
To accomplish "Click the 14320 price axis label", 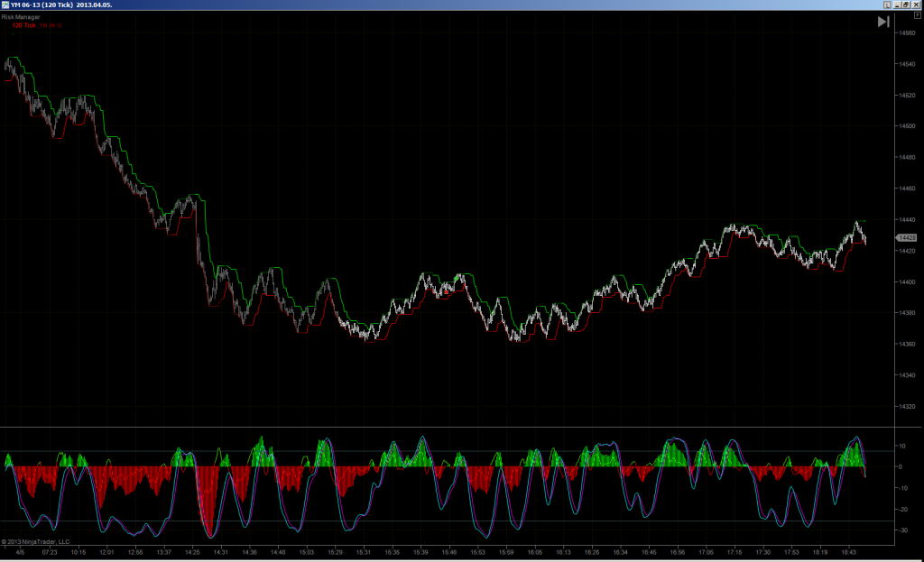I will pos(908,407).
